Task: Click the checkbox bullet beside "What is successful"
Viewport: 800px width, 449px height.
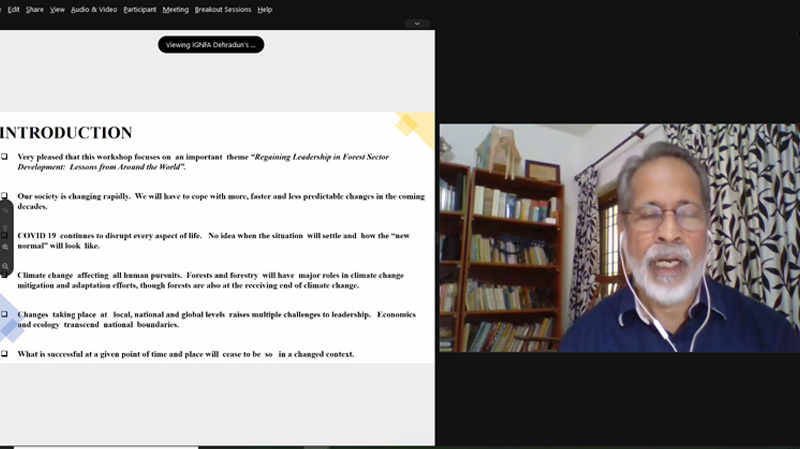Action: (5, 354)
